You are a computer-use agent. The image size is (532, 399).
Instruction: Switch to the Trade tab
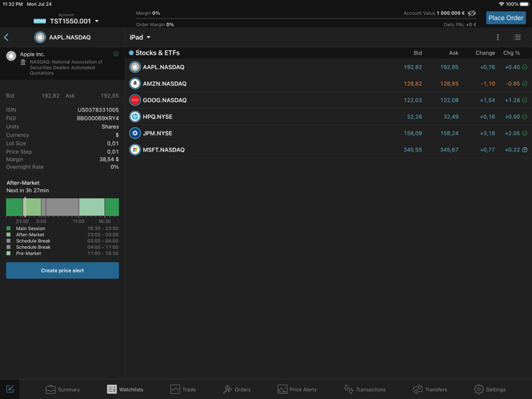tap(183, 389)
